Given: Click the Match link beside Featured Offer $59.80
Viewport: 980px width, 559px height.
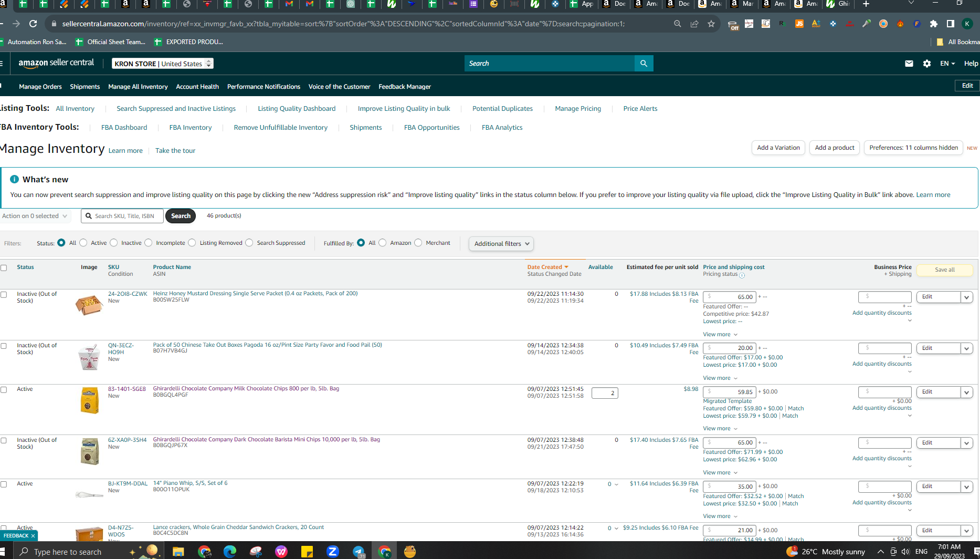Looking at the screenshot, I should (796, 409).
